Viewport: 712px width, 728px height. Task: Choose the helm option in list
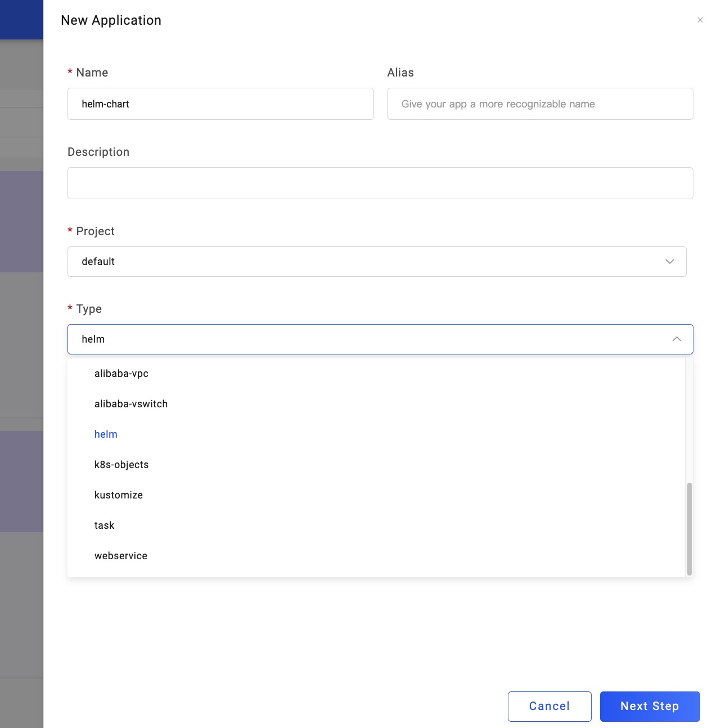point(106,434)
